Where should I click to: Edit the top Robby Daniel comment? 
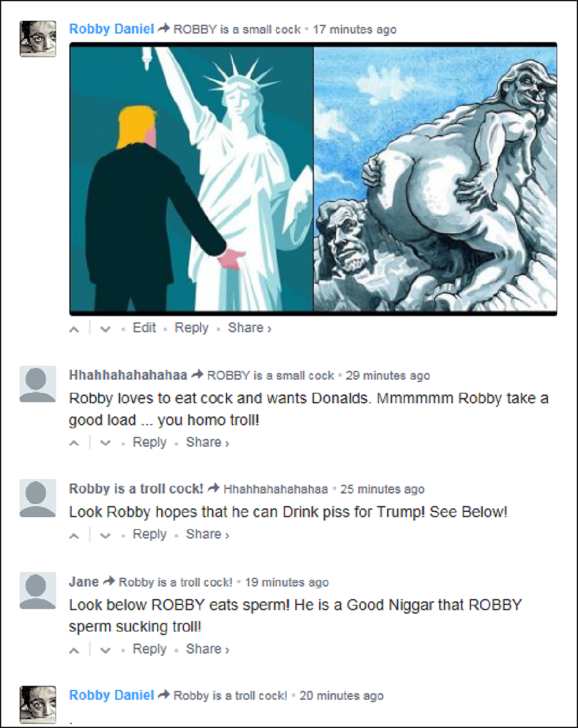coord(144,328)
